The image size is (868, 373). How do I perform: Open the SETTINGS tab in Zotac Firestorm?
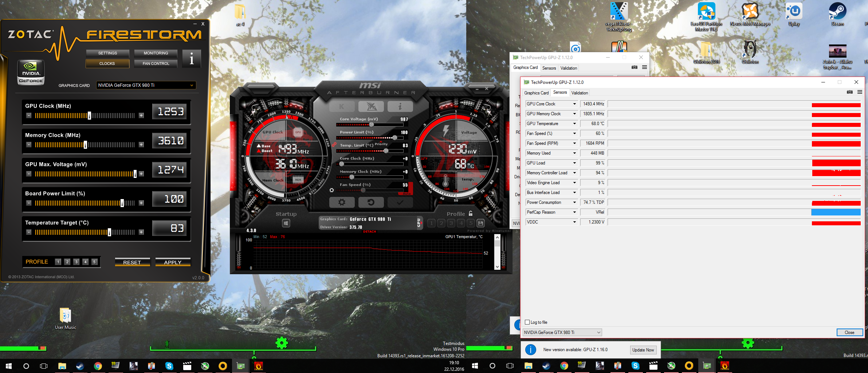click(x=107, y=53)
